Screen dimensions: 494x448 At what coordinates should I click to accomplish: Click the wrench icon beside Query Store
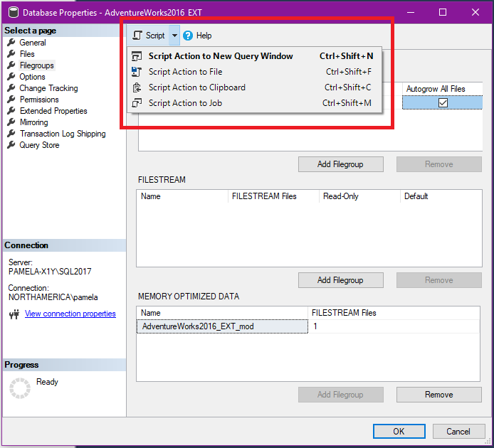click(11, 145)
